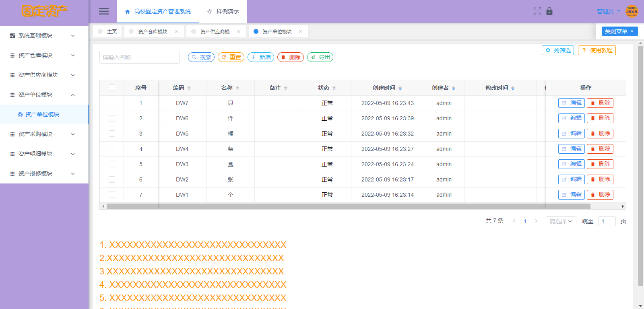Toggle fullscreen mode icon

click(x=537, y=11)
